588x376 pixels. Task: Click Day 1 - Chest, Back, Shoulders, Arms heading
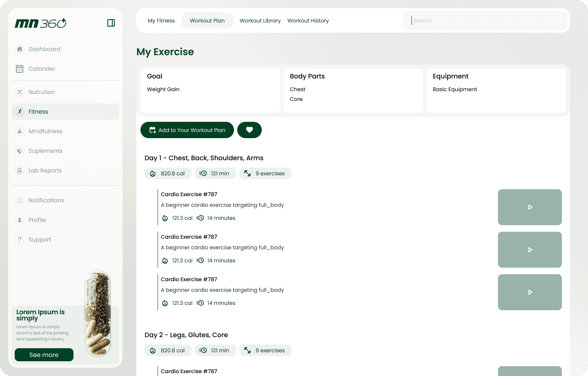pos(204,158)
